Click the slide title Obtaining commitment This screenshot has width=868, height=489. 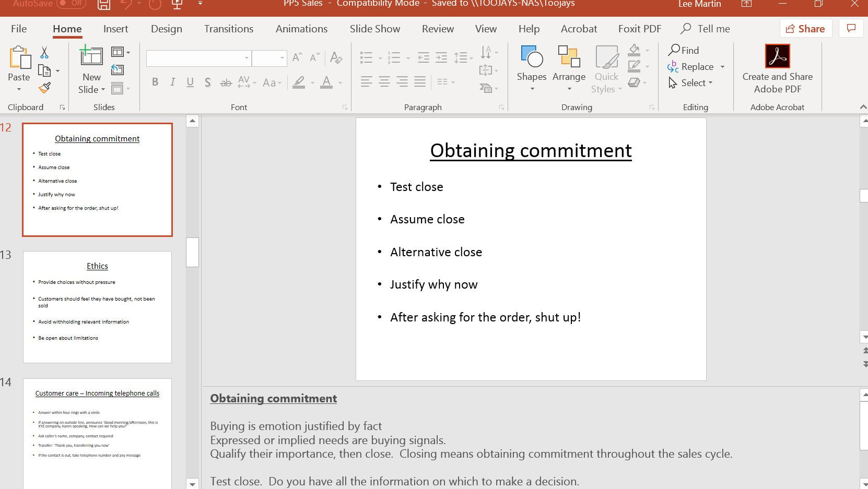coord(531,150)
